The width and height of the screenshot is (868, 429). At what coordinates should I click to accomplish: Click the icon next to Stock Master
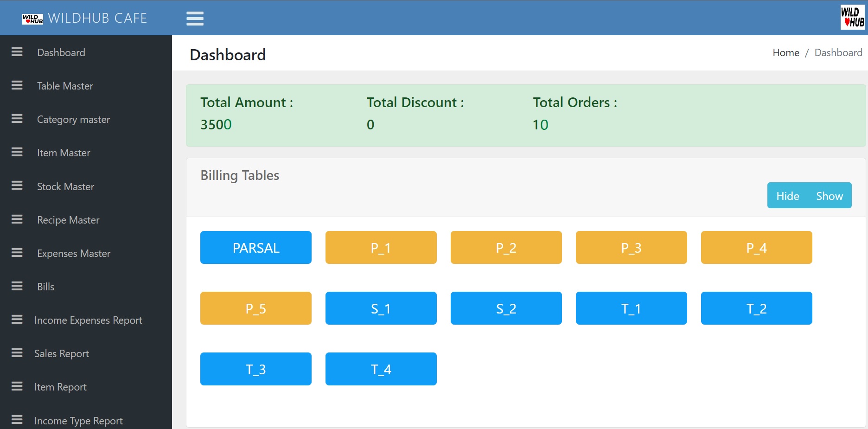[17, 186]
